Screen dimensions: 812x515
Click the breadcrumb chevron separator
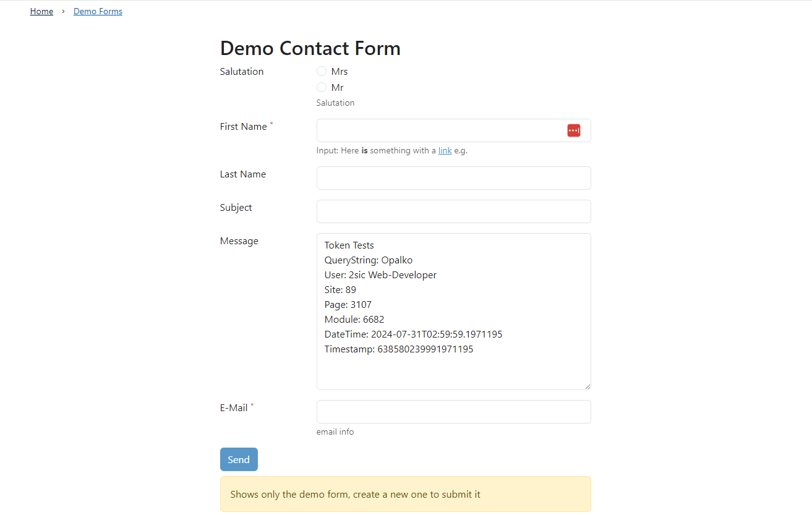[x=63, y=12]
